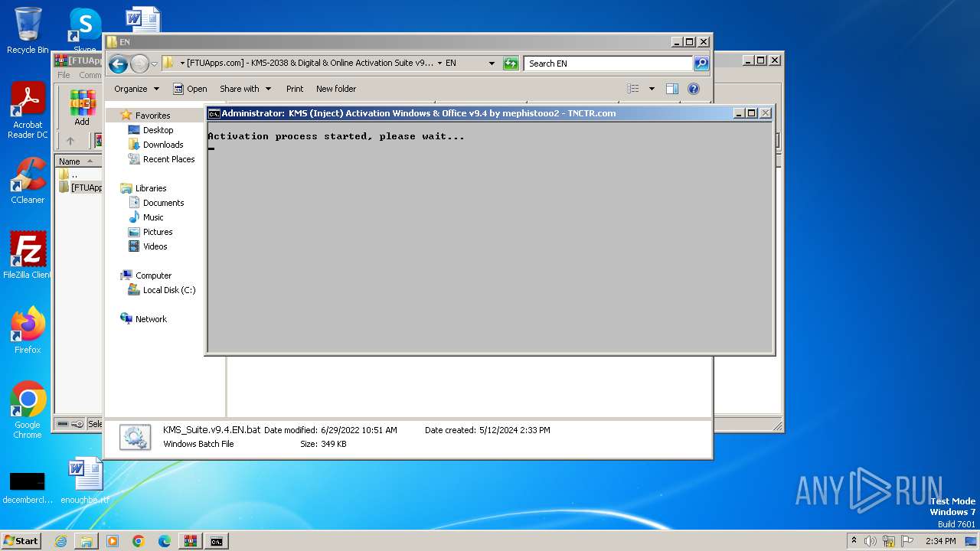The width and height of the screenshot is (980, 551).
Task: Click Action Center flag tray icon
Action: (907, 541)
